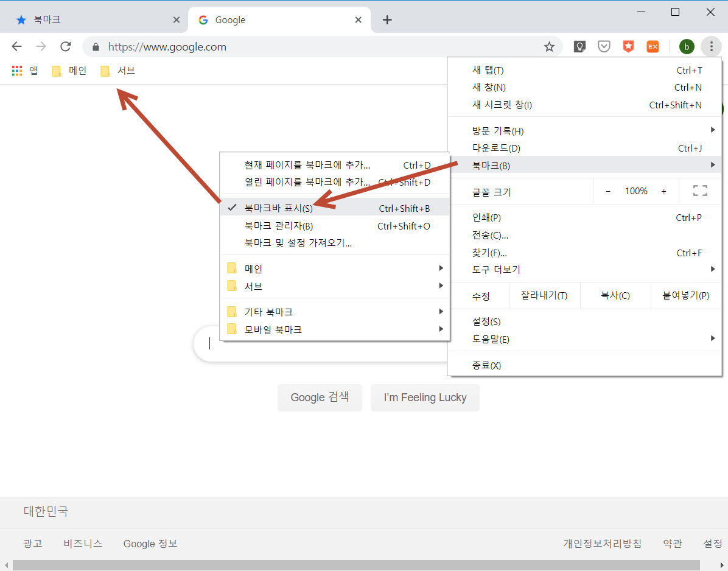Click the red star badge extension icon
This screenshot has width=728, height=571.
coord(628,46)
